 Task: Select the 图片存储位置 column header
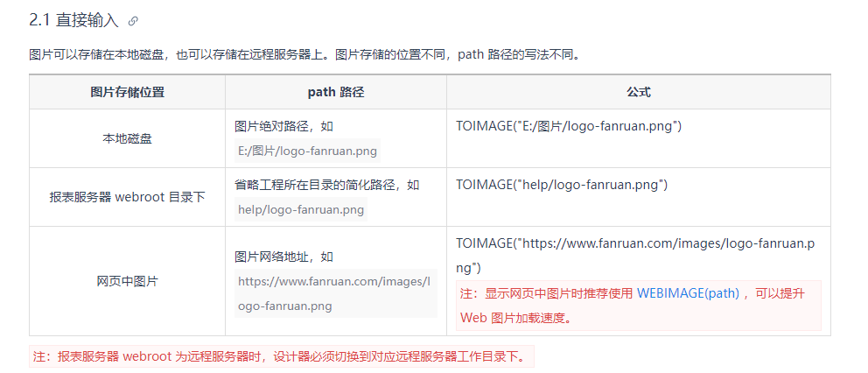[128, 92]
